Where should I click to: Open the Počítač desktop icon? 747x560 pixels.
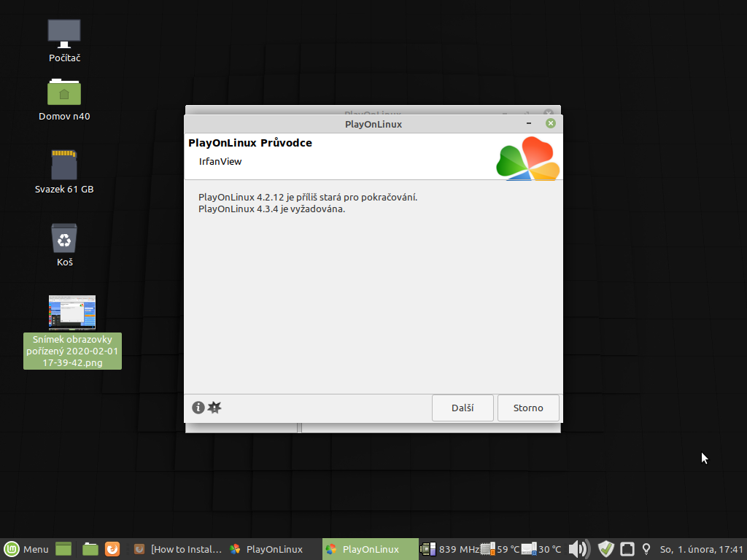pyautogui.click(x=64, y=33)
